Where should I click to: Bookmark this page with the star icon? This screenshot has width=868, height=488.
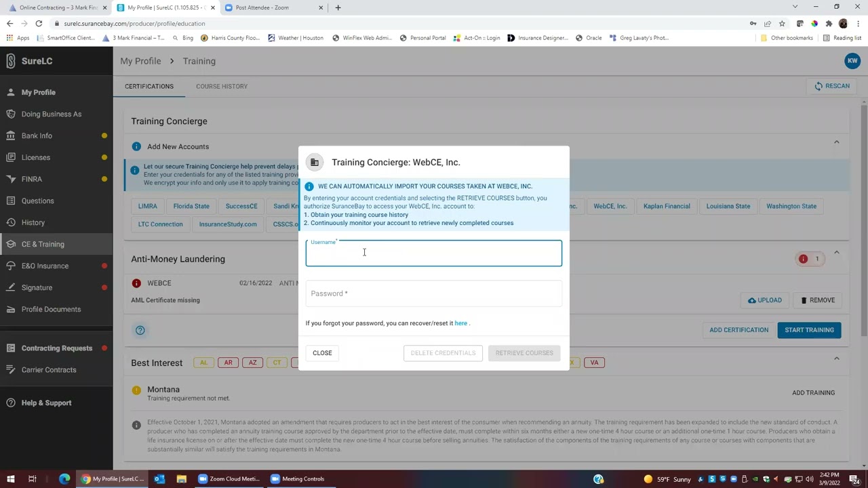782,23
